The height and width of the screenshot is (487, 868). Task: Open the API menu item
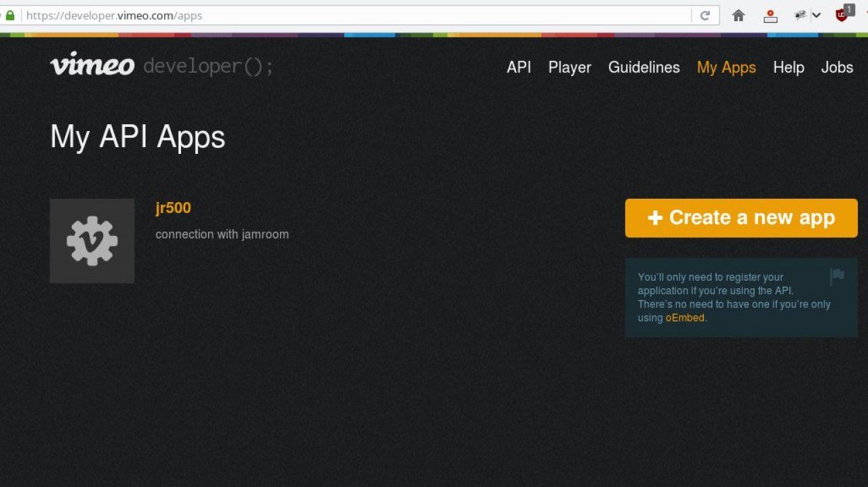point(519,67)
